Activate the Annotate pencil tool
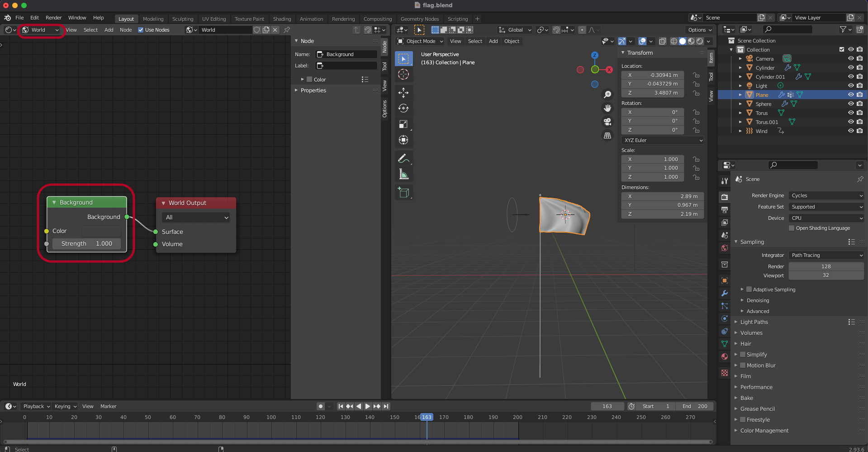The width and height of the screenshot is (868, 452). click(x=403, y=158)
